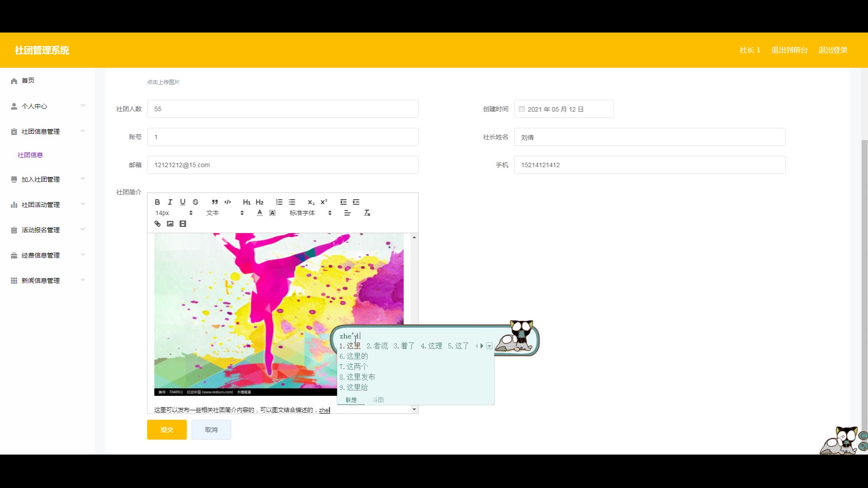Click the insert video icon
Viewport: 868px width, 488px height.
tap(183, 224)
